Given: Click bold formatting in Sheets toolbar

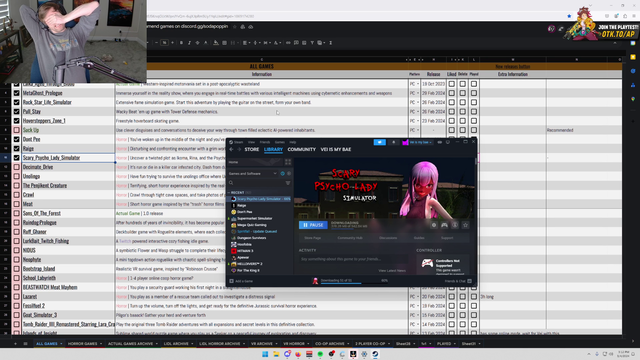Looking at the screenshot, I should click(x=181, y=42).
